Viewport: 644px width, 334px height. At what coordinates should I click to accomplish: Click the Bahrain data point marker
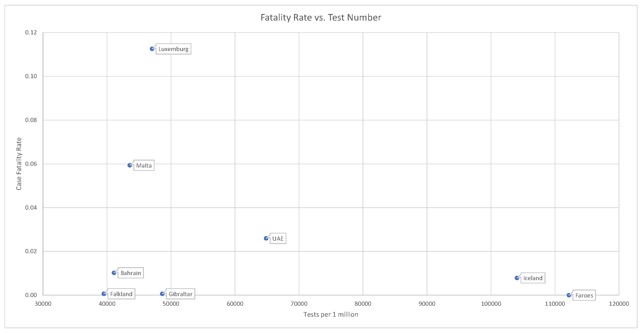coord(114,273)
